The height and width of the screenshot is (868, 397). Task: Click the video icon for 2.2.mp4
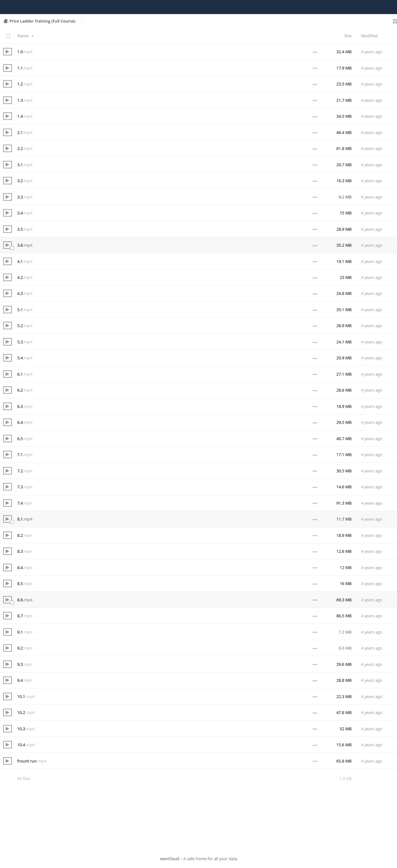click(x=7, y=148)
